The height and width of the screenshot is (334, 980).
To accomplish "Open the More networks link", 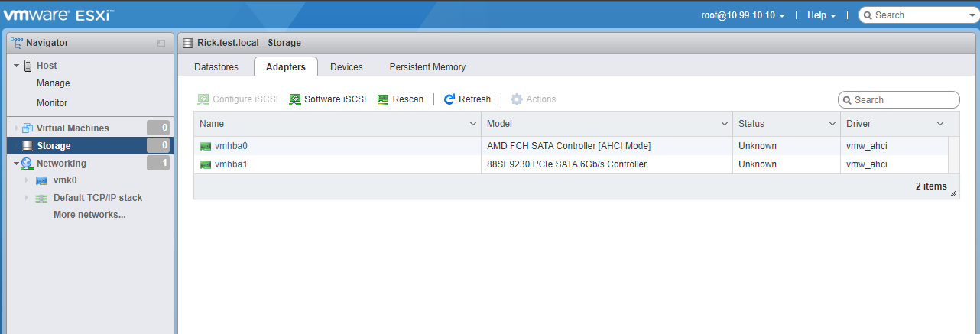I will [x=89, y=215].
